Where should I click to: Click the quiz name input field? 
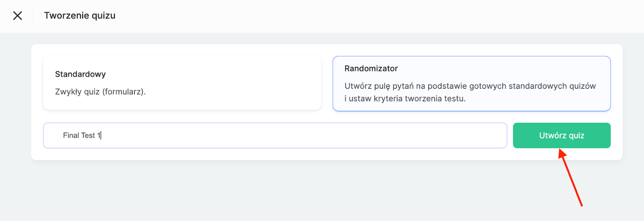[x=275, y=135]
